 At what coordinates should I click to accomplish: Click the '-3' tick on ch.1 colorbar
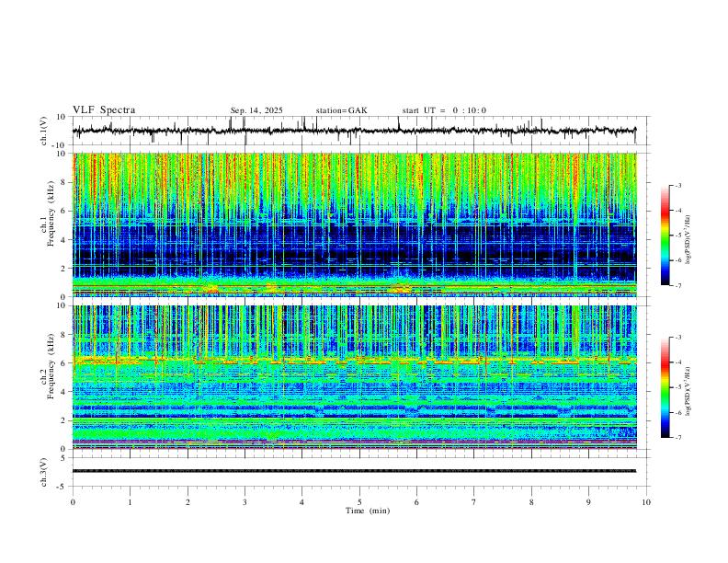[677, 185]
